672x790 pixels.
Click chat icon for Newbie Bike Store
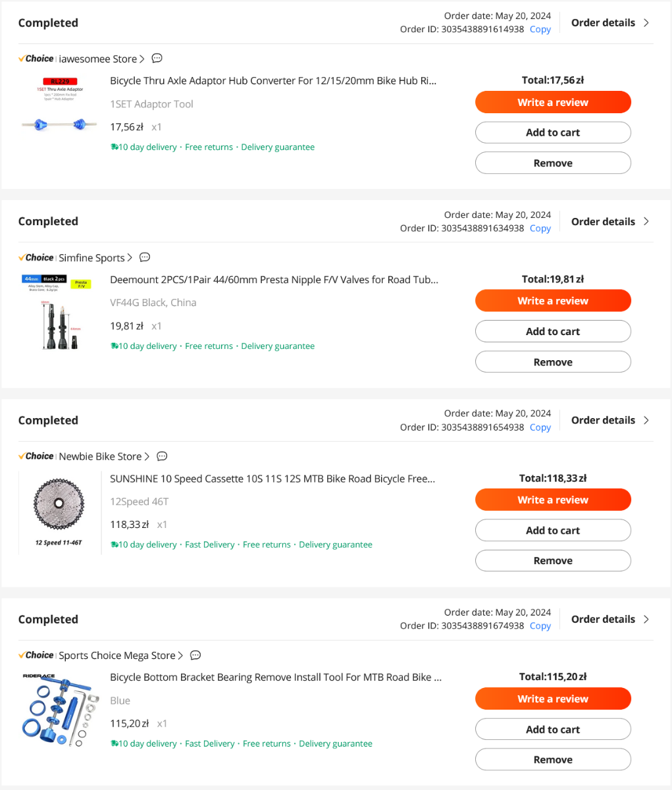(162, 456)
